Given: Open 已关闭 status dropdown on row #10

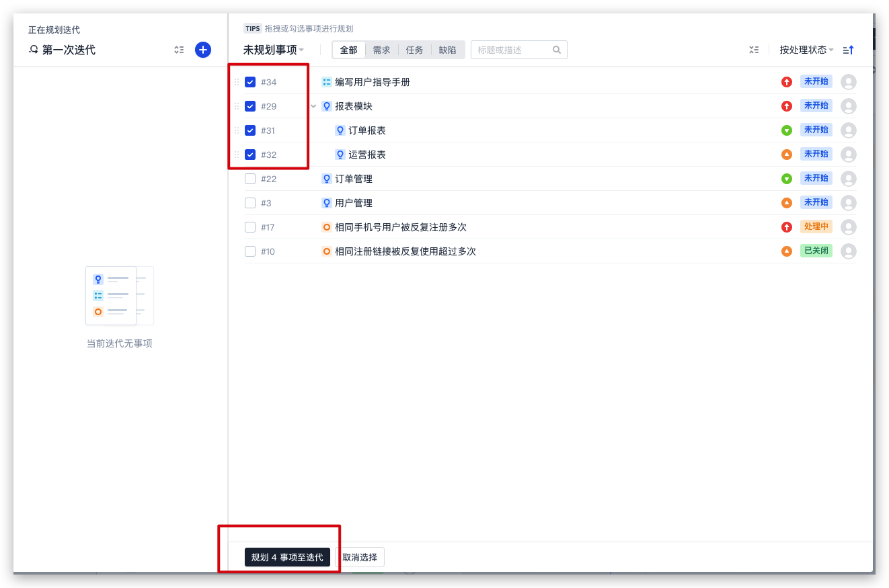Looking at the screenshot, I should tap(816, 251).
